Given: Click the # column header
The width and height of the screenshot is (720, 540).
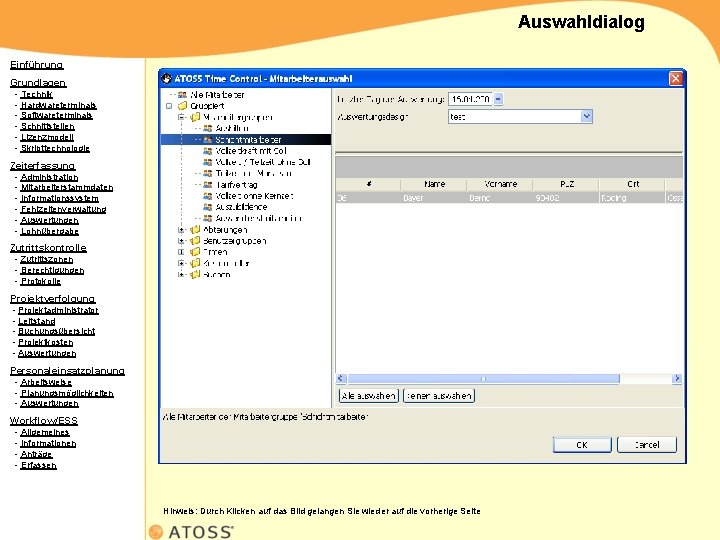Looking at the screenshot, I should [368, 184].
